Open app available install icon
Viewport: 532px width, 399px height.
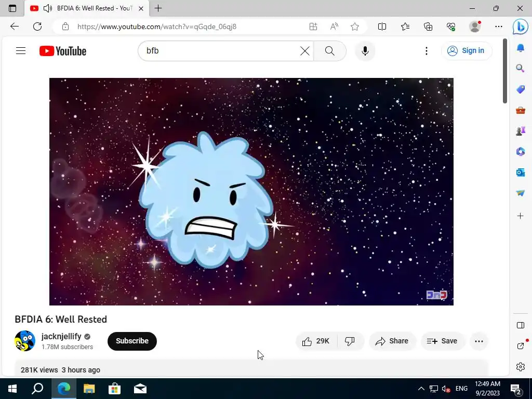[x=313, y=26]
